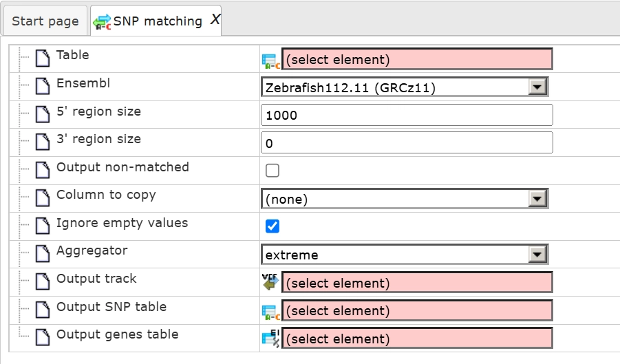The width and height of the screenshot is (620, 364).
Task: Select element for the Table field
Action: [416, 60]
